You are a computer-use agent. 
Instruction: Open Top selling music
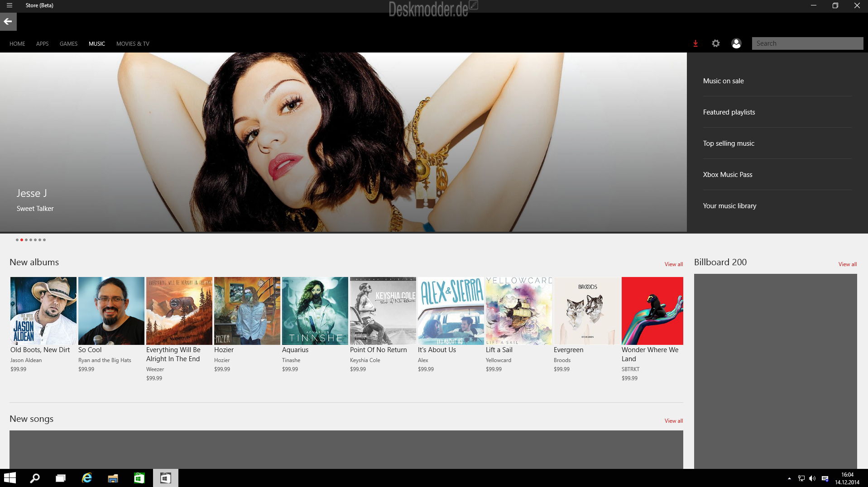[728, 143]
